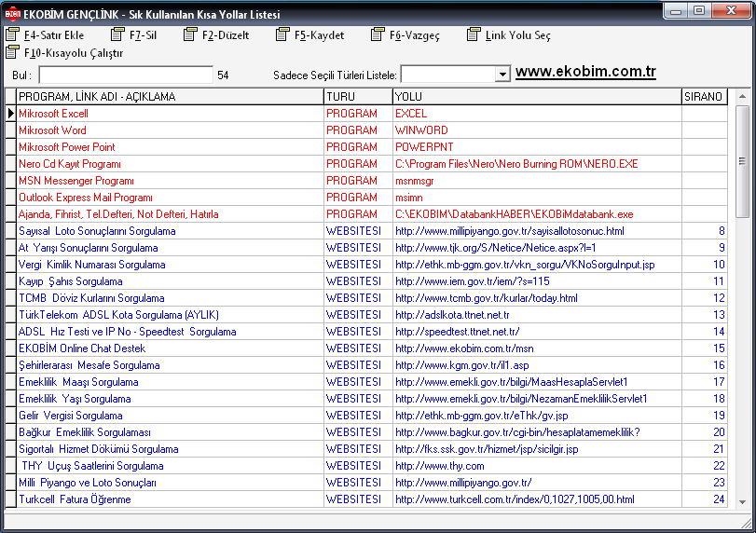Click the F10-Kısayolu Çalıştır icon
756x533 pixels.
coord(12,52)
